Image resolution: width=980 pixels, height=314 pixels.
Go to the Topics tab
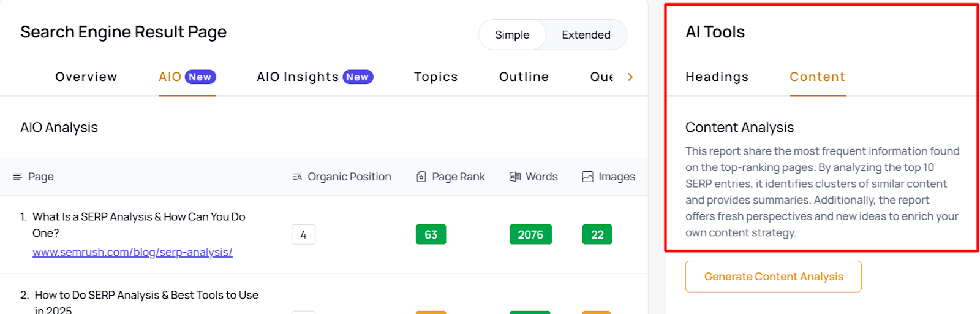[x=436, y=77]
